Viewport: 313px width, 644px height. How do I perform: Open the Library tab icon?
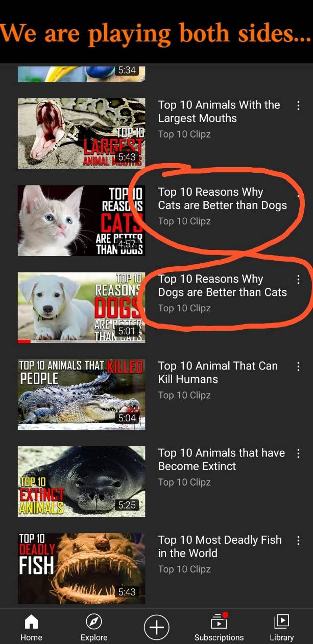[281, 621]
